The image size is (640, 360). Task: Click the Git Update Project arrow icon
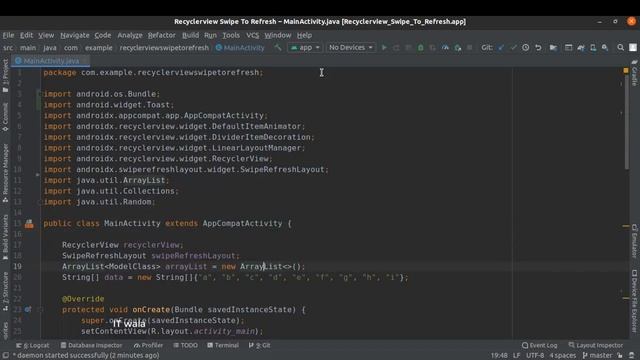click(501, 48)
